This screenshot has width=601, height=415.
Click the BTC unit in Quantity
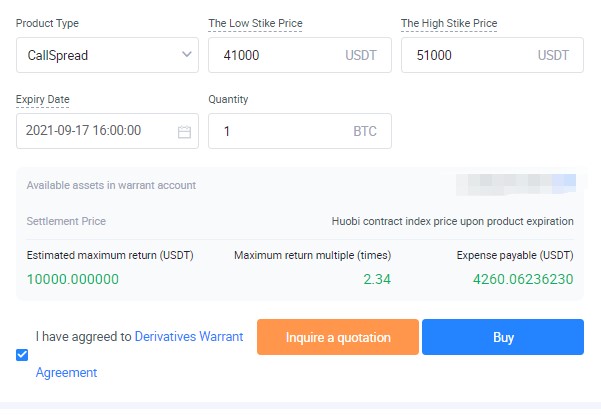pyautogui.click(x=365, y=131)
